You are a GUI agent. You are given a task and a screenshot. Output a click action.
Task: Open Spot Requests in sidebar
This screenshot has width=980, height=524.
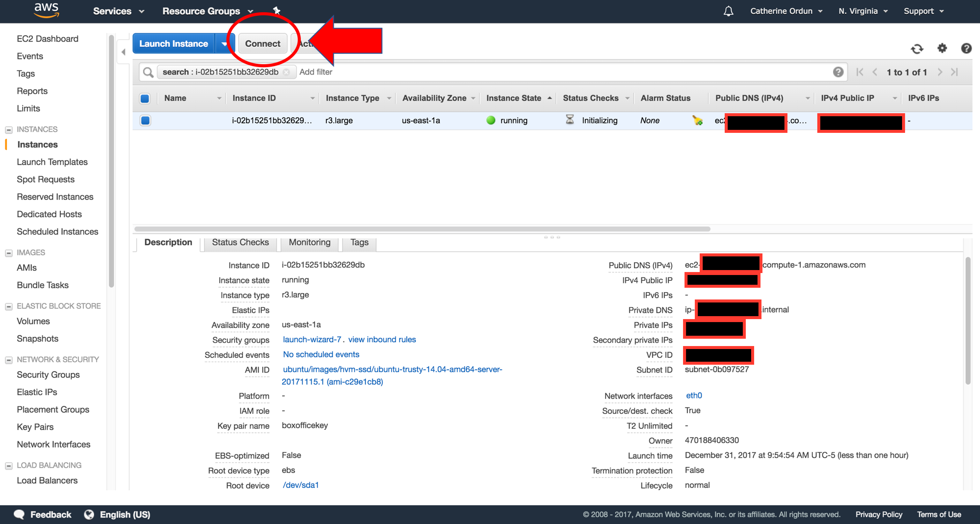46,180
